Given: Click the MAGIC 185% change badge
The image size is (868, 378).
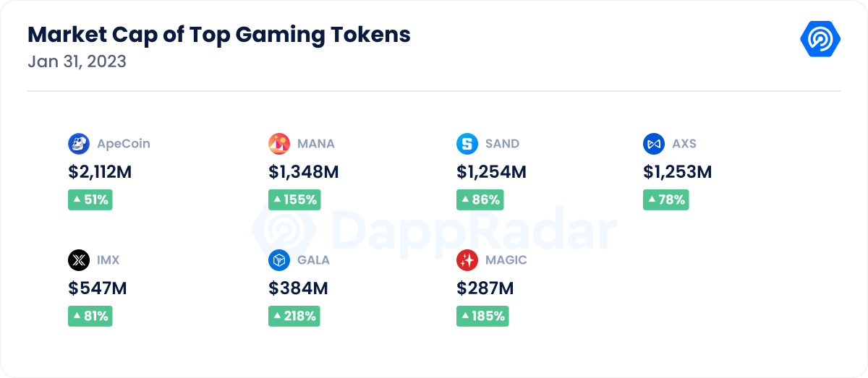Looking at the screenshot, I should point(482,316).
